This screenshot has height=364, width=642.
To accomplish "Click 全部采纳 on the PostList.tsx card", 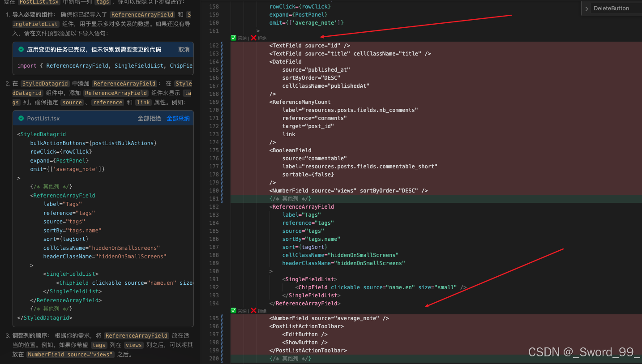I will click(x=178, y=119).
